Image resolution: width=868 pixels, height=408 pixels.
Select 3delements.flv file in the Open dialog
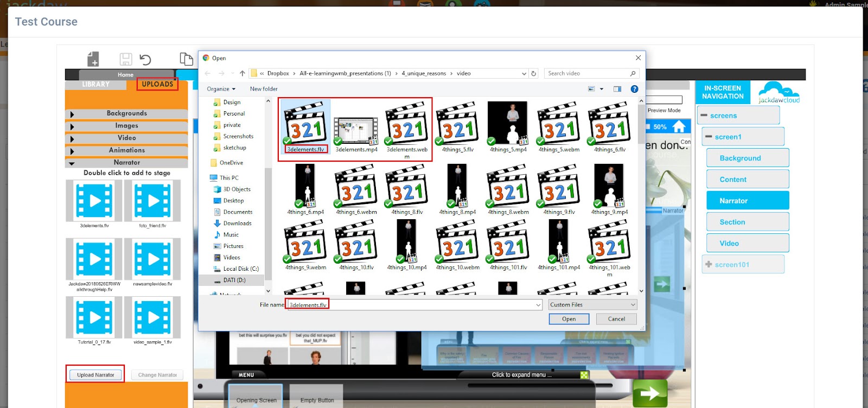305,127
